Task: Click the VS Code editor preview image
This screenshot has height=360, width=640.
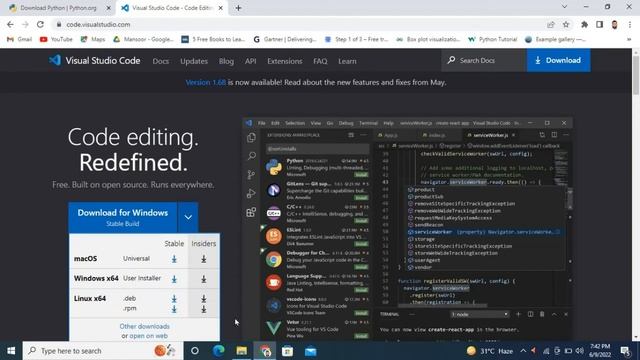Action: point(408,229)
